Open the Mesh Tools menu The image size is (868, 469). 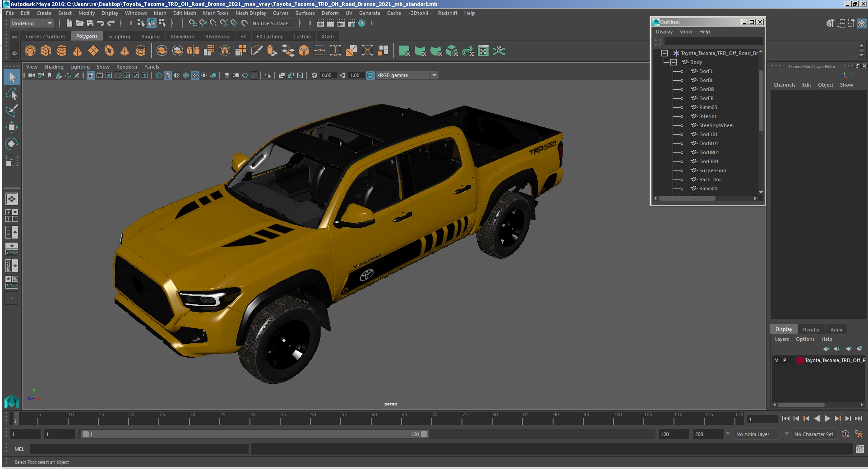click(216, 13)
